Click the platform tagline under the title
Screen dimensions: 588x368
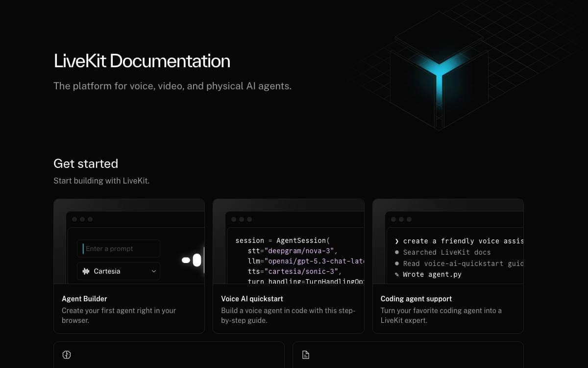[x=172, y=86]
